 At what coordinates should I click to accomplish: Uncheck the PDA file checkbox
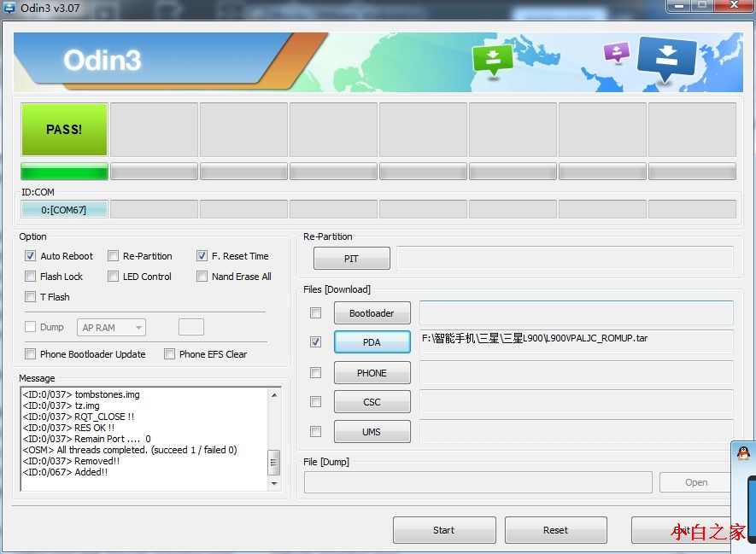316,341
